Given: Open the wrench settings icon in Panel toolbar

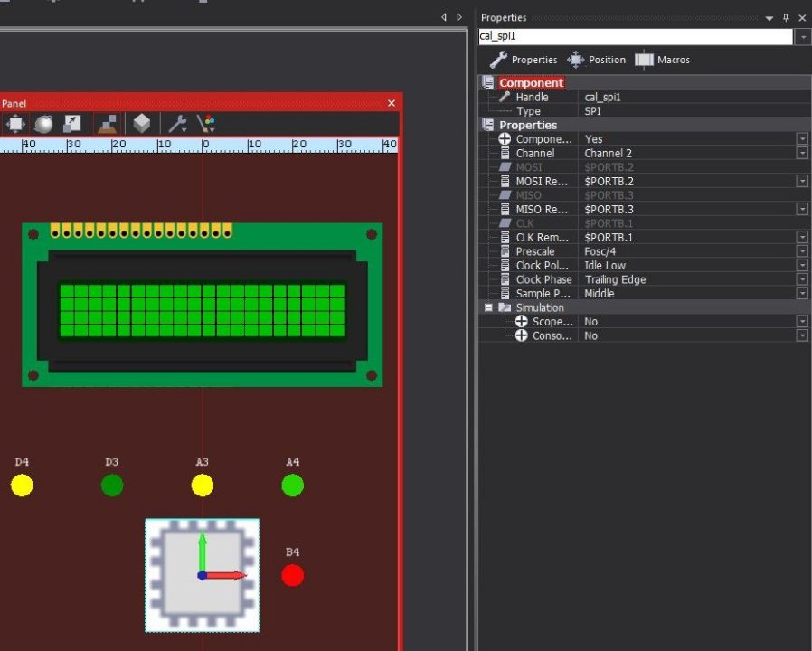Looking at the screenshot, I should tap(177, 124).
